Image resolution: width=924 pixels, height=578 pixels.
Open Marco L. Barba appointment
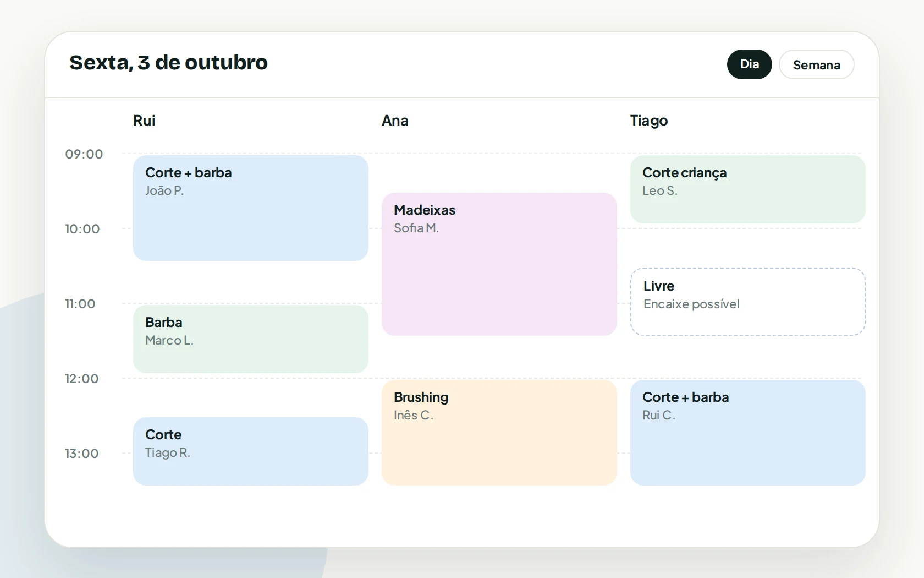[x=250, y=339]
